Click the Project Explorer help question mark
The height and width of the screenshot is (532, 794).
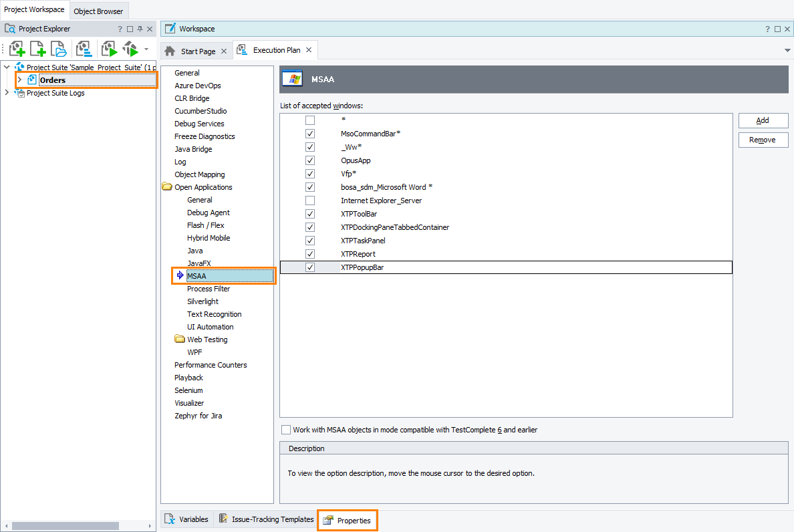(x=120, y=29)
